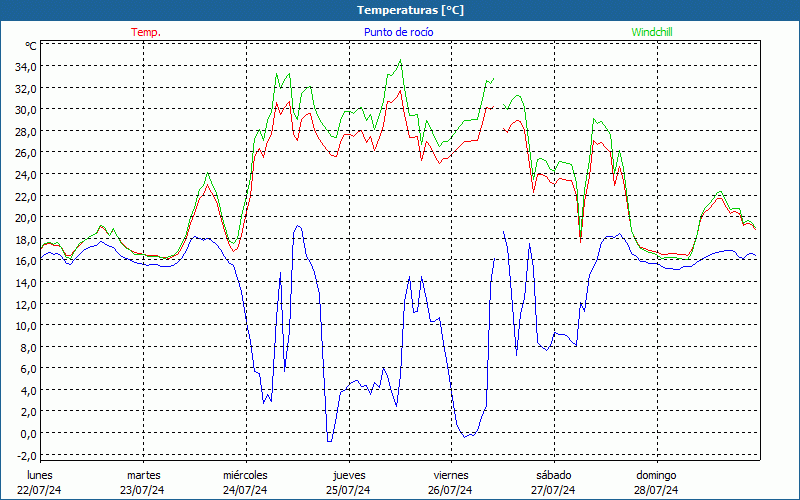Click the martes day label

[x=144, y=475]
